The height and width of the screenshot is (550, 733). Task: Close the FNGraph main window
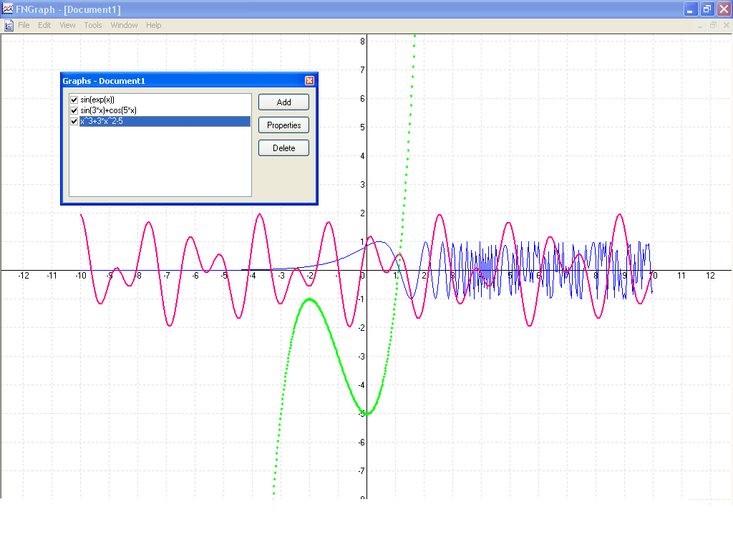coord(724,9)
